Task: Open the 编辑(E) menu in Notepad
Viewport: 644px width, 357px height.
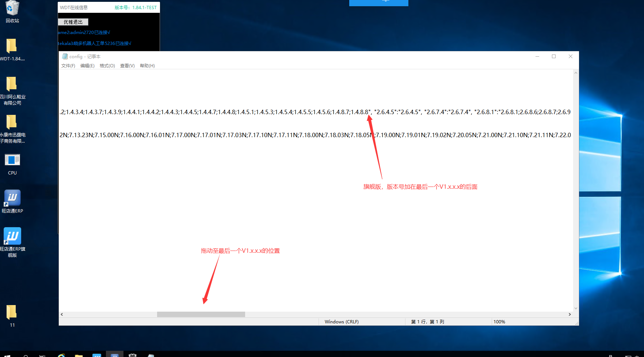Action: (87, 66)
